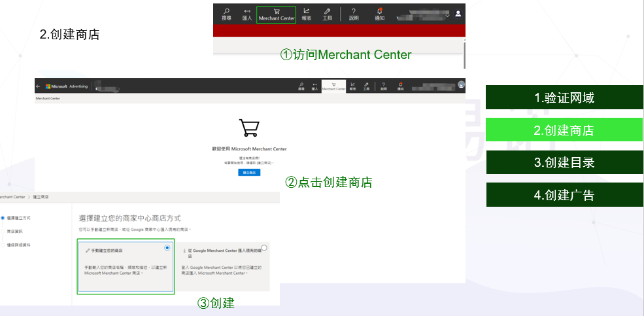Select highlighted Merchant Center tab in full-page header
Viewport: 644px width, 316px height.
[333, 86]
